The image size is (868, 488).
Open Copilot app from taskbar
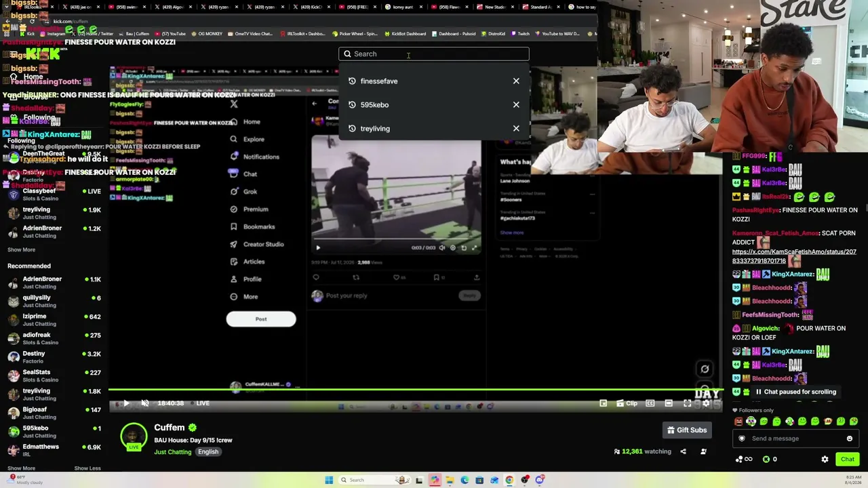pos(435,480)
